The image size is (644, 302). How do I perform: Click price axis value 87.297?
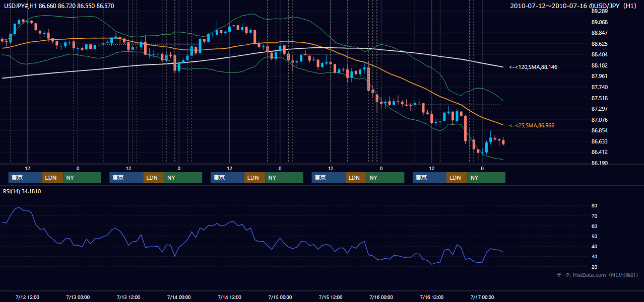point(599,109)
